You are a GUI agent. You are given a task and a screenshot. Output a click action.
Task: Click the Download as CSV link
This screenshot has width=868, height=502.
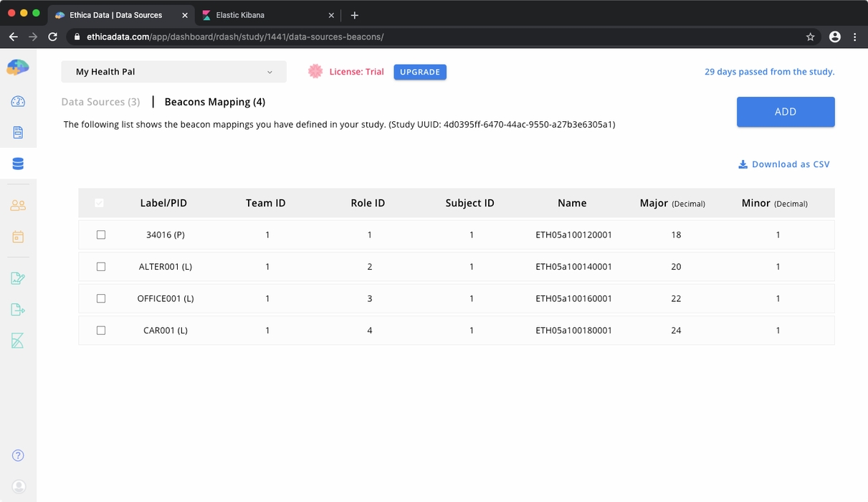[x=783, y=164]
